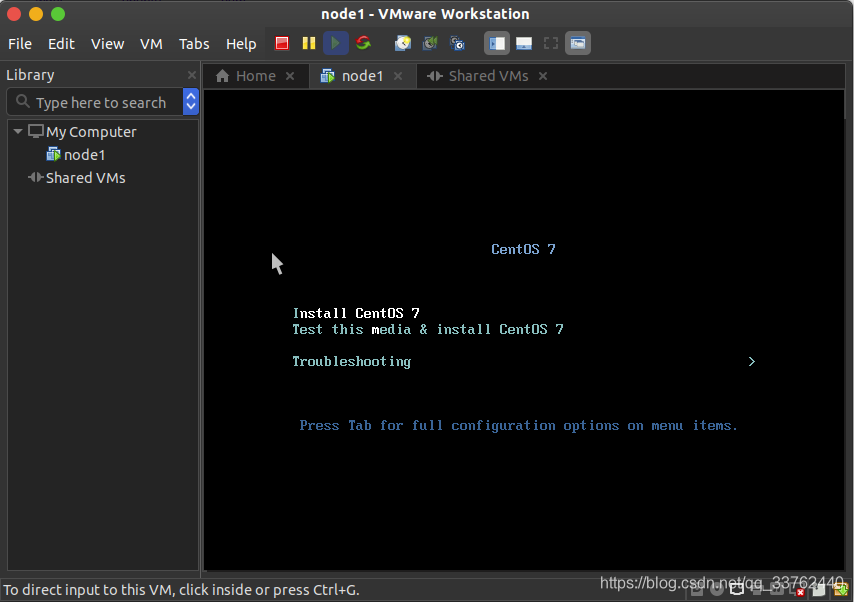The image size is (854, 602).
Task: Enter full screen mode via toolbar icon
Action: tap(551, 44)
